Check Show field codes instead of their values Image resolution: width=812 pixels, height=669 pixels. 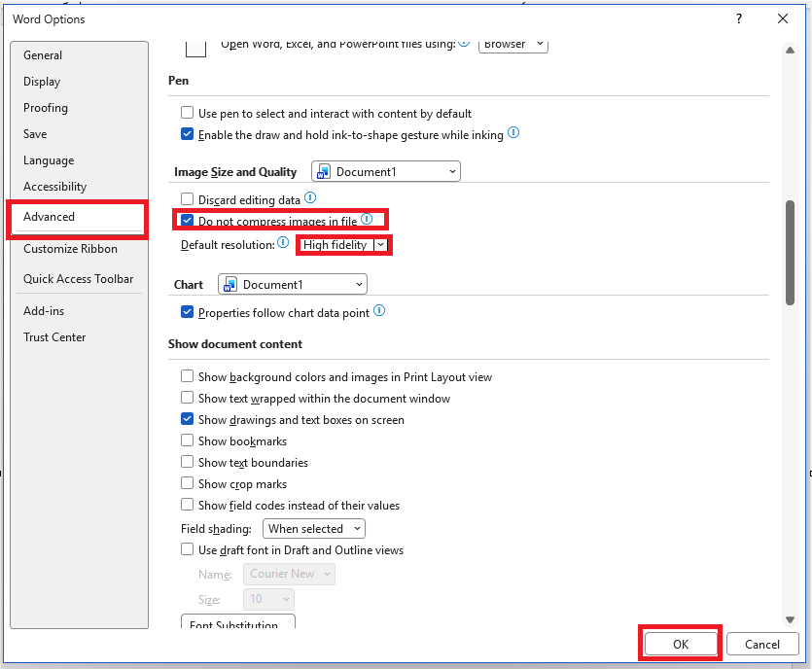pos(187,505)
